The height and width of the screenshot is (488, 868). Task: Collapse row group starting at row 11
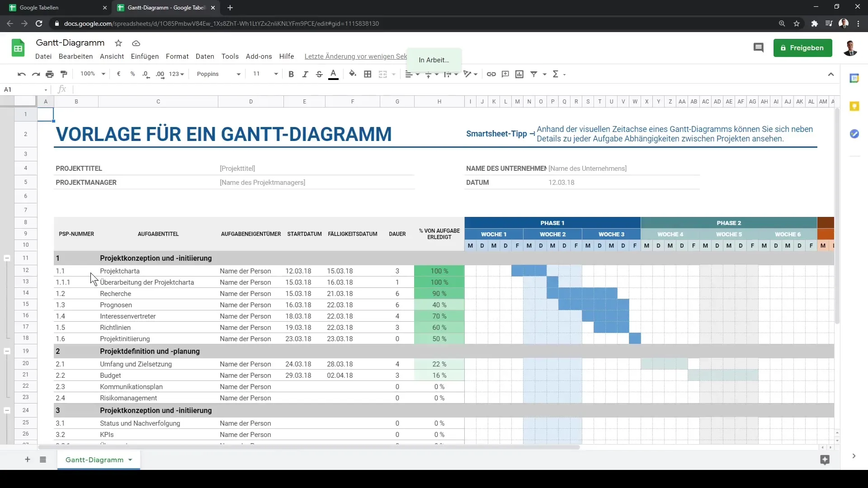tap(7, 258)
